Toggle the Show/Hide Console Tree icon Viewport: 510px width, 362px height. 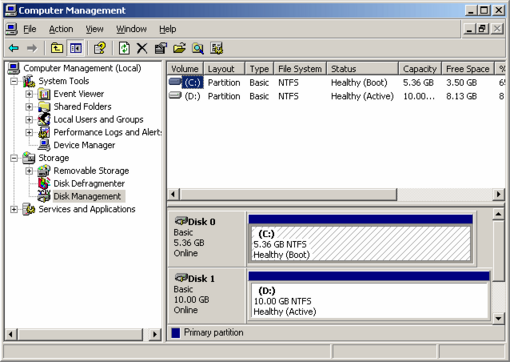click(x=76, y=49)
